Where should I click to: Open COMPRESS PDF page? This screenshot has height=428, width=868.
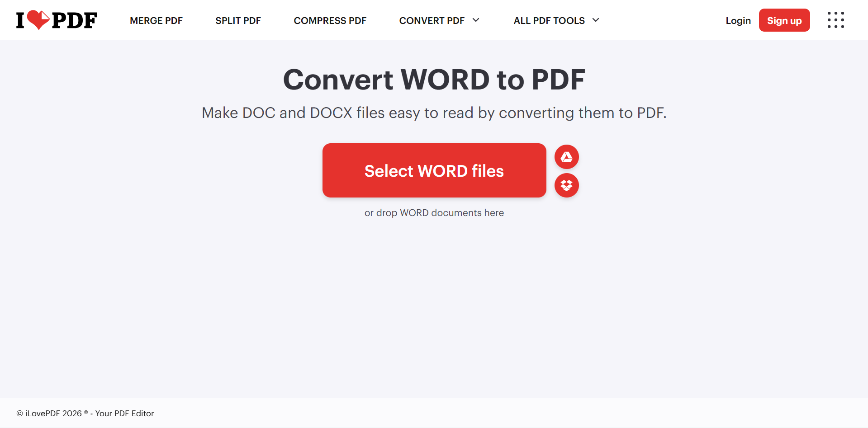[330, 21]
